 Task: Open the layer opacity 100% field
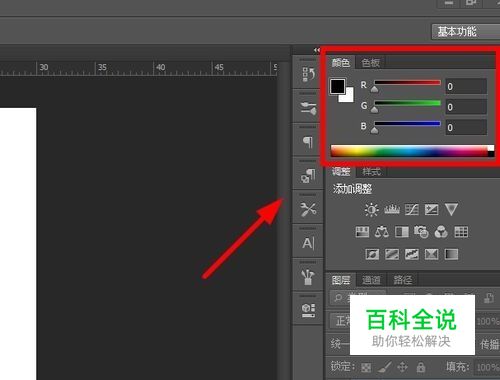(x=487, y=321)
